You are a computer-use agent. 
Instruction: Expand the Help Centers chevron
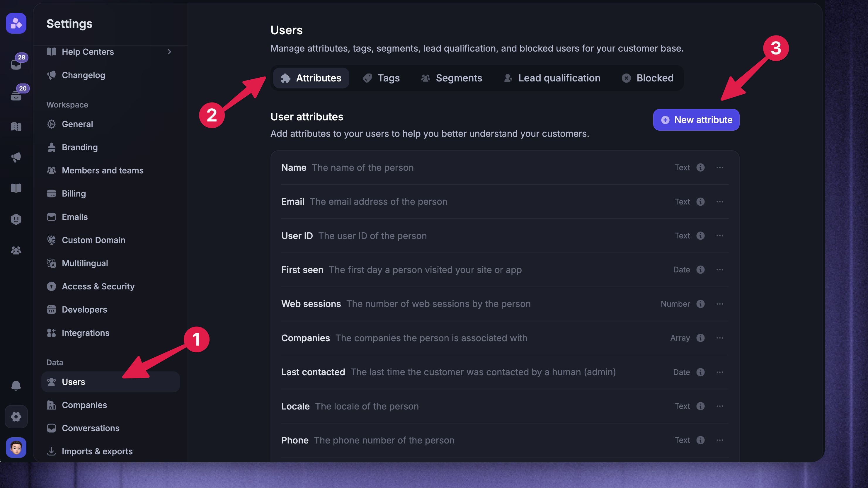[x=169, y=52]
